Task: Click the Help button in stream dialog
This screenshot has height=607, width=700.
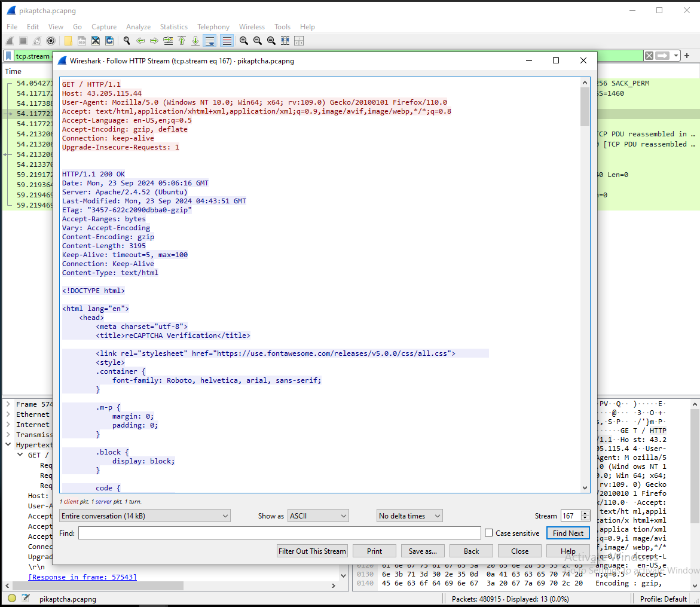Action: point(568,551)
